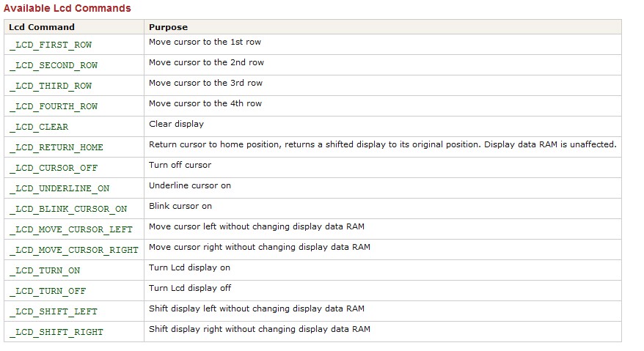Select the _LCD_MOVE_CURSOR_LEFT command
The height and width of the screenshot is (351, 644).
click(x=71, y=229)
